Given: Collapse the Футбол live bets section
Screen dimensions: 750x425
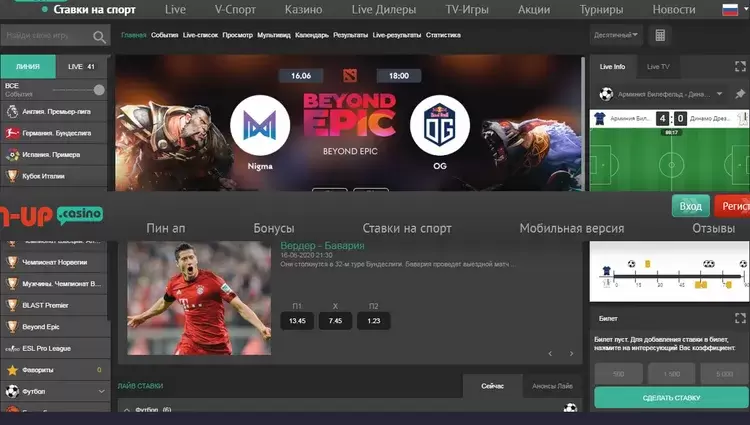Looking at the screenshot, I should (x=126, y=410).
